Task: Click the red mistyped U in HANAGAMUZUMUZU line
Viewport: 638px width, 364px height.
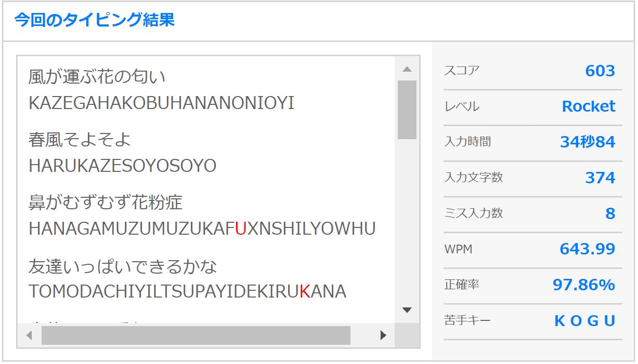Action: point(240,229)
